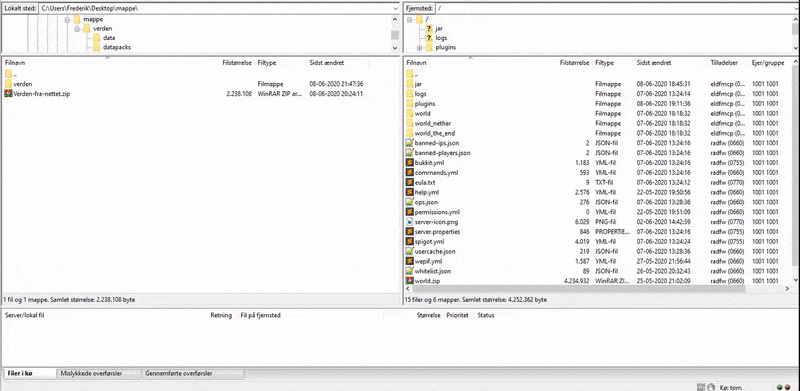800x391 pixels.
Task: Collapse the verden node in local tree
Action: [x=77, y=29]
